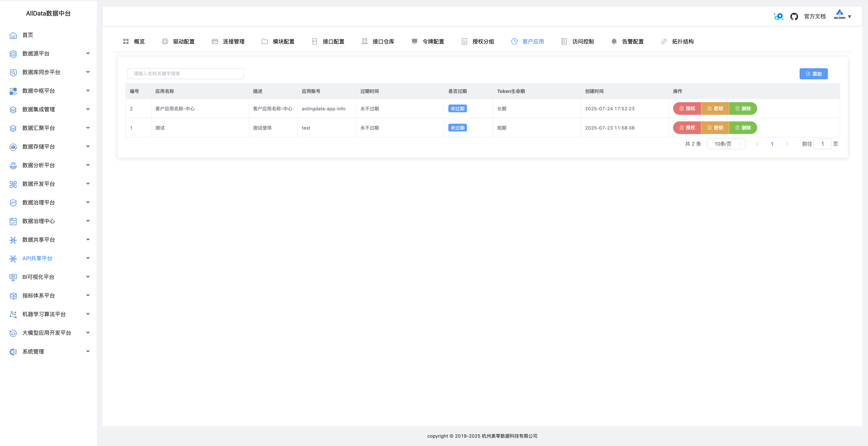
Task: Focus the 请输入名称关键字搜索 search field
Action: tap(185, 73)
